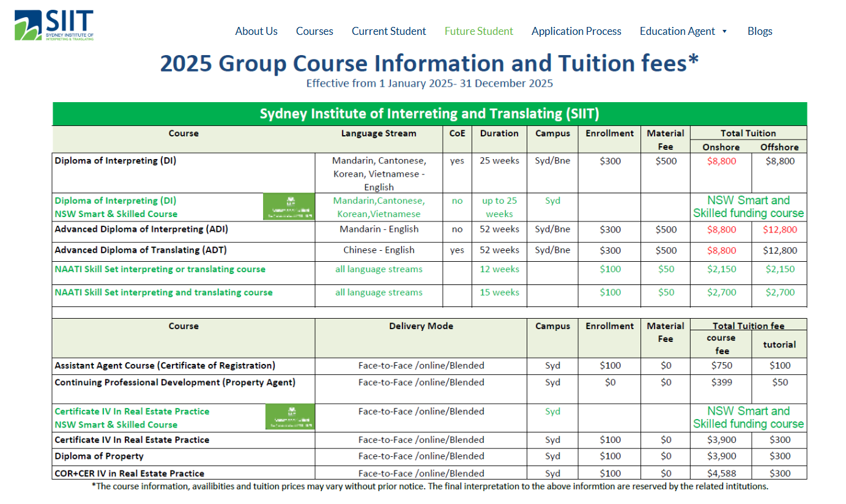Select the page title '2025 Group Course Information and Tuition fees*'
846x504 pixels.
tap(429, 64)
